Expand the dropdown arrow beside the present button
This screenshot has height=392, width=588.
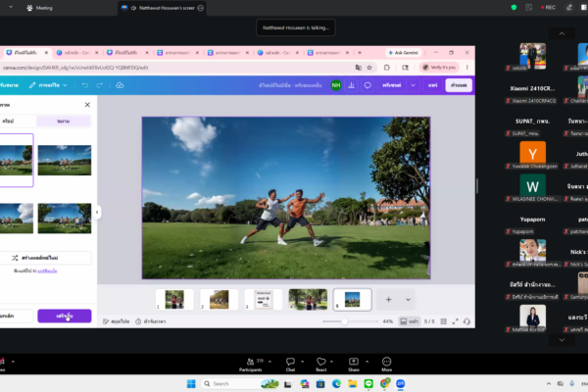coord(413,85)
